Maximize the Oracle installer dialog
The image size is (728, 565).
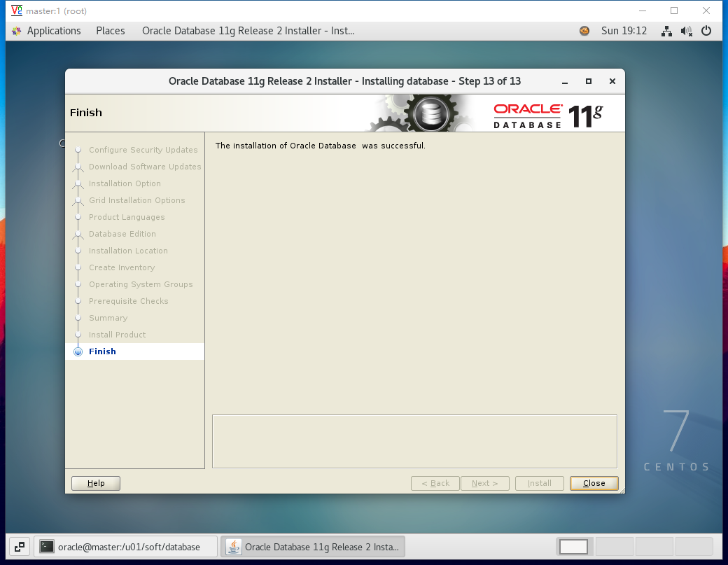click(x=589, y=81)
